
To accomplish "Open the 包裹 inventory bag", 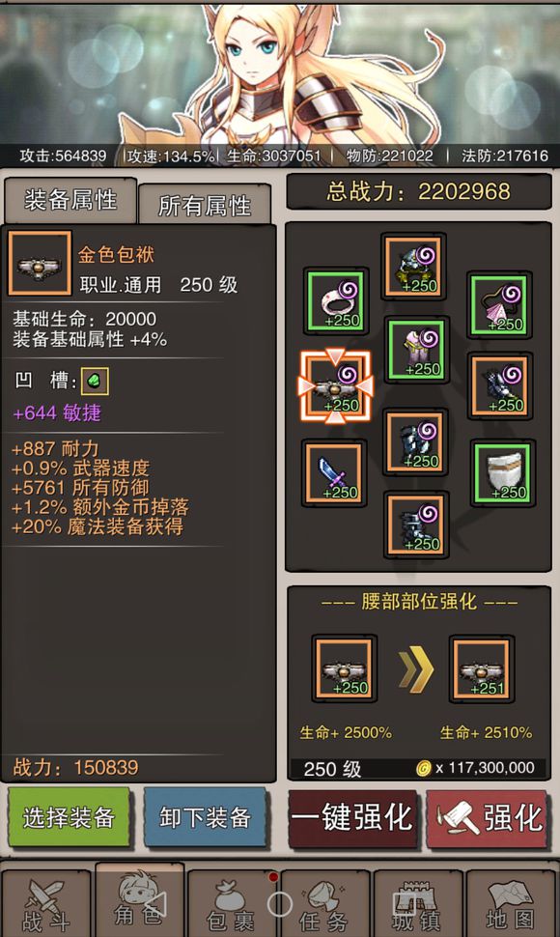I will [230, 903].
